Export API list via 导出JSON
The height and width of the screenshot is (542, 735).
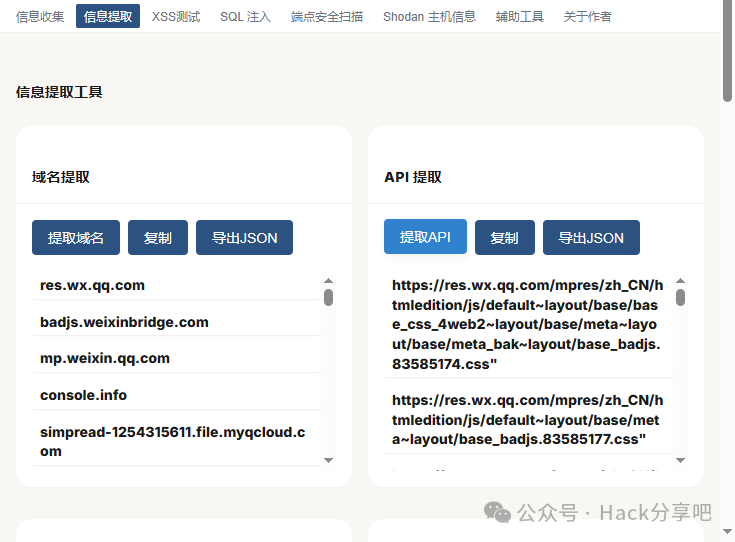[591, 238]
